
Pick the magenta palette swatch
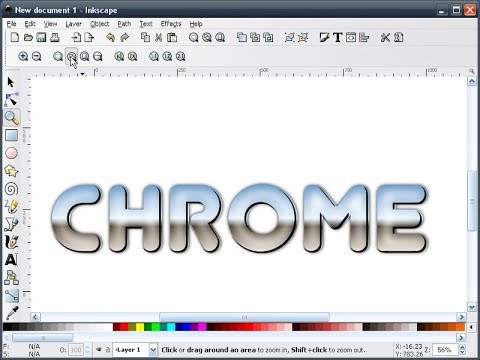[x=202, y=327]
